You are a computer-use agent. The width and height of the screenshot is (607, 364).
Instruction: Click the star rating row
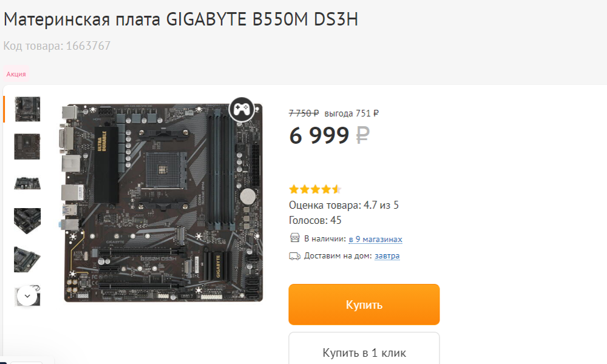click(315, 189)
